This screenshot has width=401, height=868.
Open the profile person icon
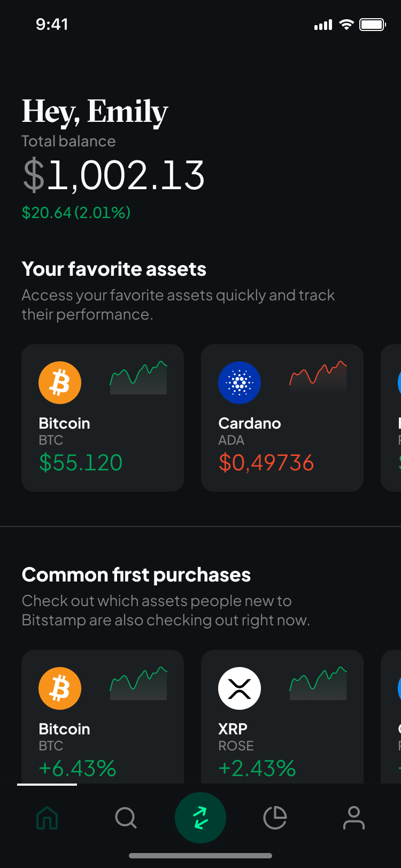pyautogui.click(x=353, y=818)
